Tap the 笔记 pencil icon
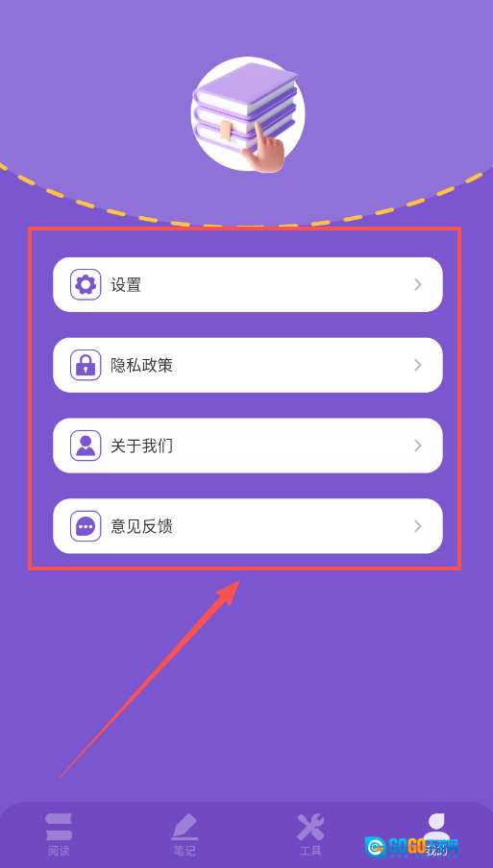The height and width of the screenshot is (868, 493). [185, 827]
